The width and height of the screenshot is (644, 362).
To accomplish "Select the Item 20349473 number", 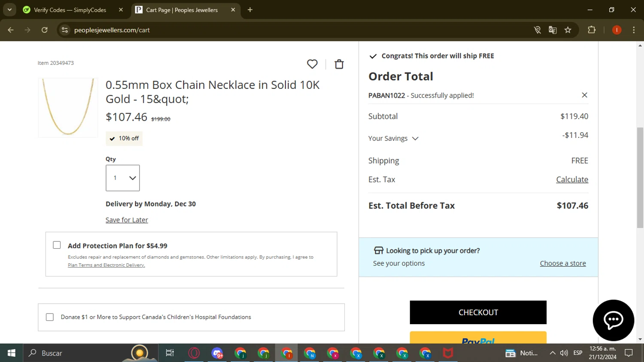I will point(56,63).
